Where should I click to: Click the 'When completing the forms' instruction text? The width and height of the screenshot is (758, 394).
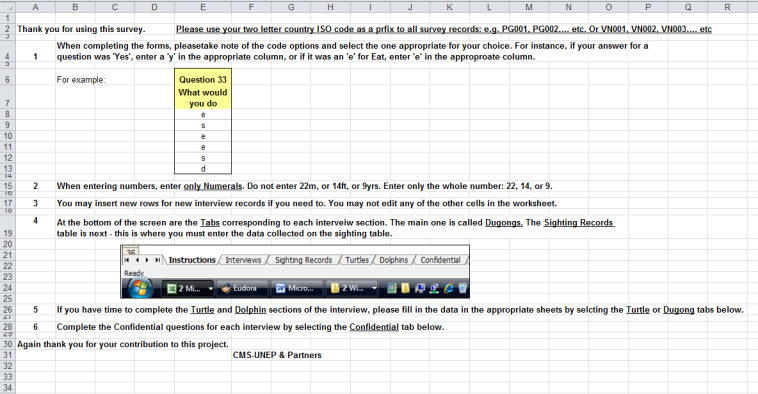point(352,51)
